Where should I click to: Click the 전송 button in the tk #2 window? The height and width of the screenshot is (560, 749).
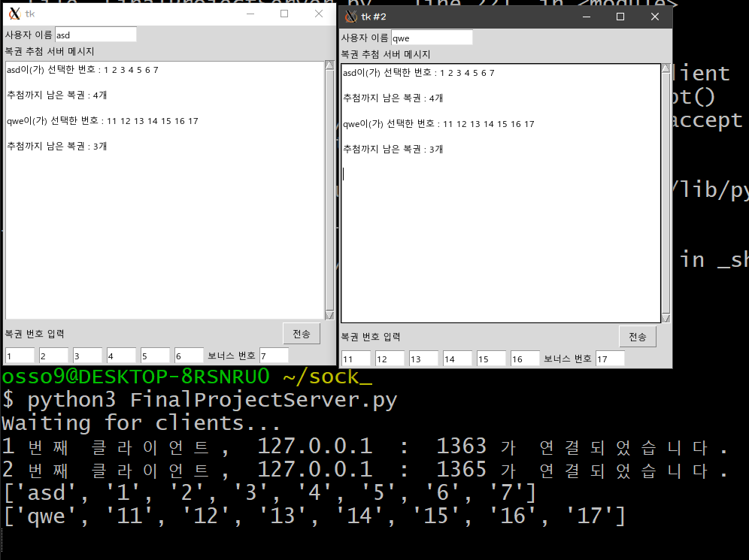[x=638, y=337]
